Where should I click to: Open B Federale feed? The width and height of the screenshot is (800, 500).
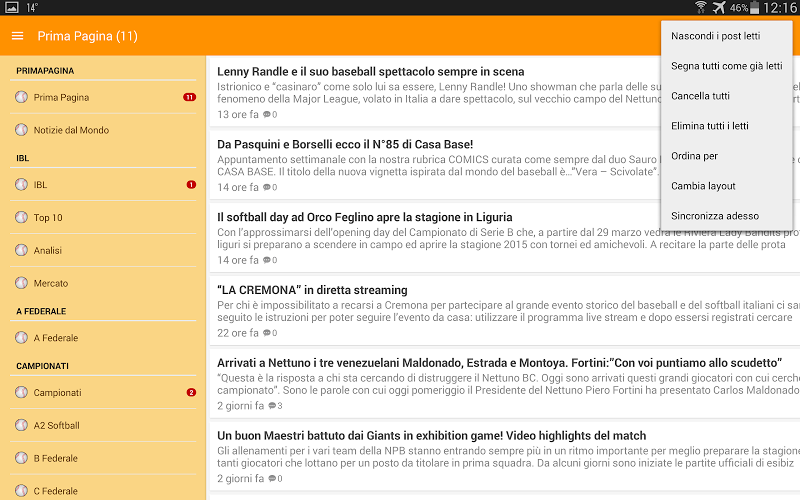(x=103, y=458)
